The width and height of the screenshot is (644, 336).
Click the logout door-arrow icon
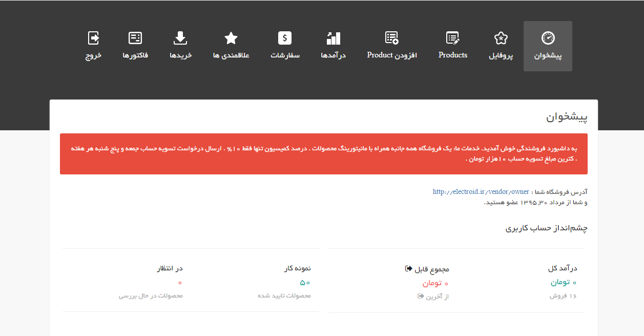(94, 38)
